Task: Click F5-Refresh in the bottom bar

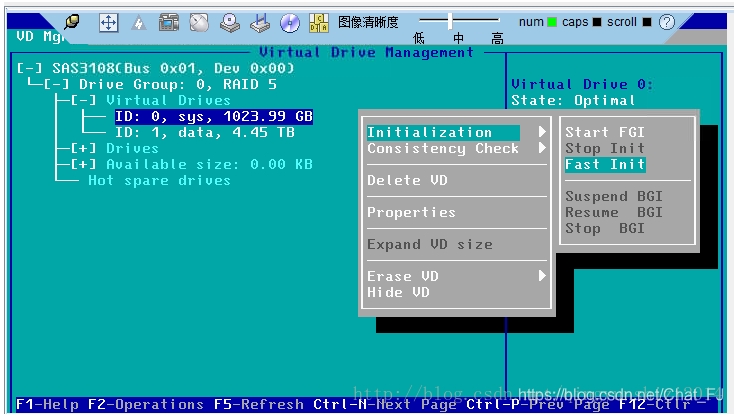Action: 259,404
